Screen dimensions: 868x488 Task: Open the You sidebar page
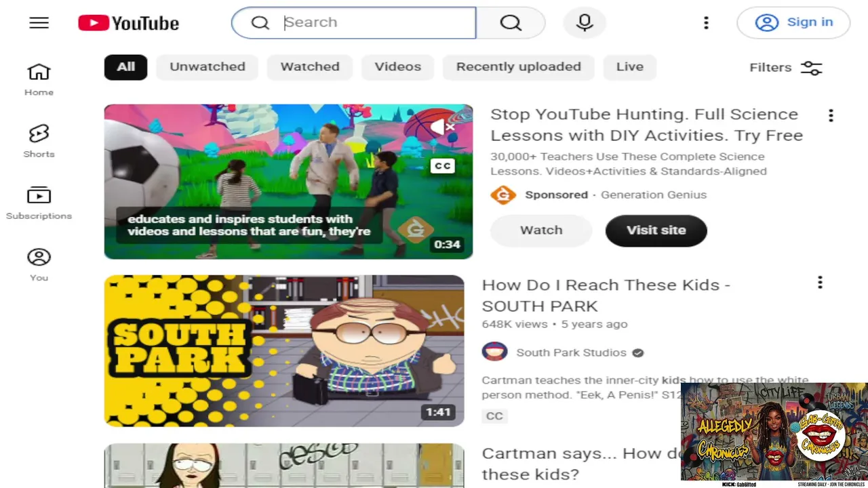pyautogui.click(x=39, y=264)
